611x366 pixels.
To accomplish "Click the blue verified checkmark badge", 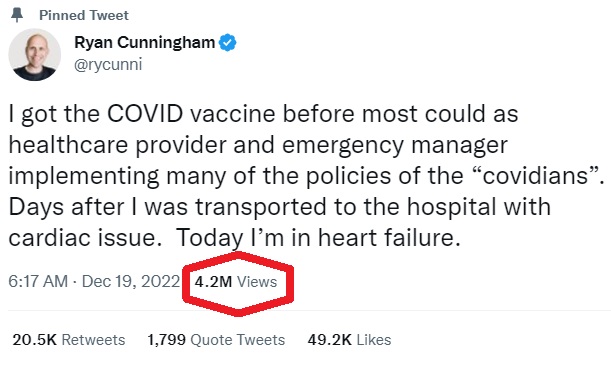I will pyautogui.click(x=228, y=42).
